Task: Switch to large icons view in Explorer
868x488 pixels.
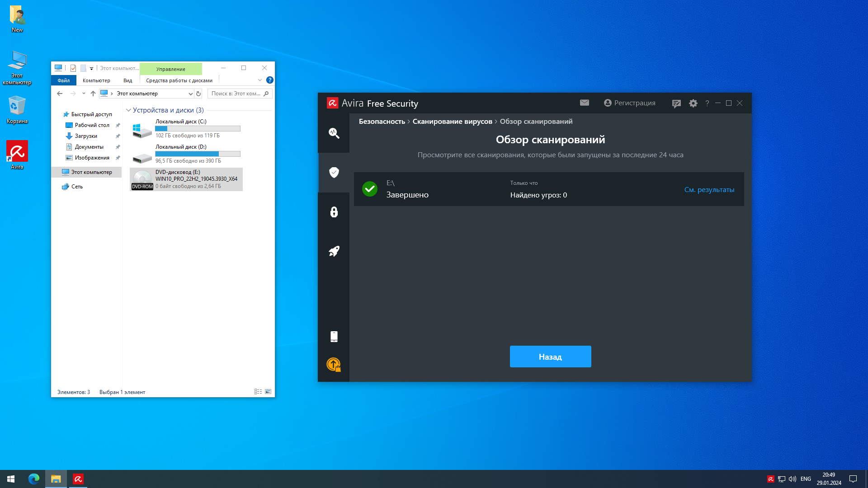Action: click(268, 392)
